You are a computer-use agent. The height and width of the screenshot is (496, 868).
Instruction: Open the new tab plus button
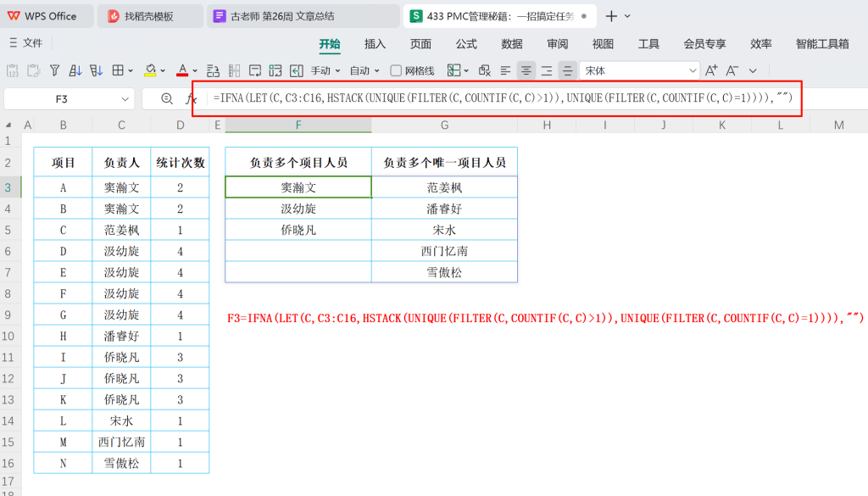611,16
